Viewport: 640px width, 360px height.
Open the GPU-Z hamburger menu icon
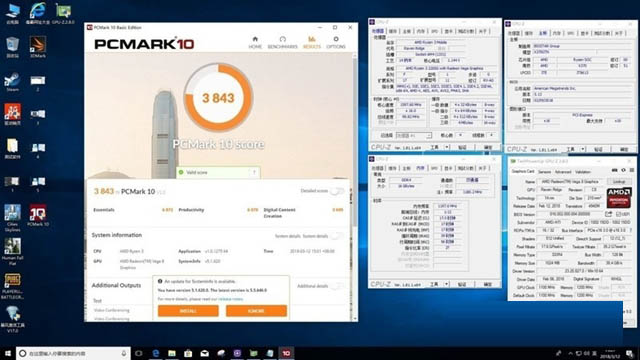[x=631, y=170]
